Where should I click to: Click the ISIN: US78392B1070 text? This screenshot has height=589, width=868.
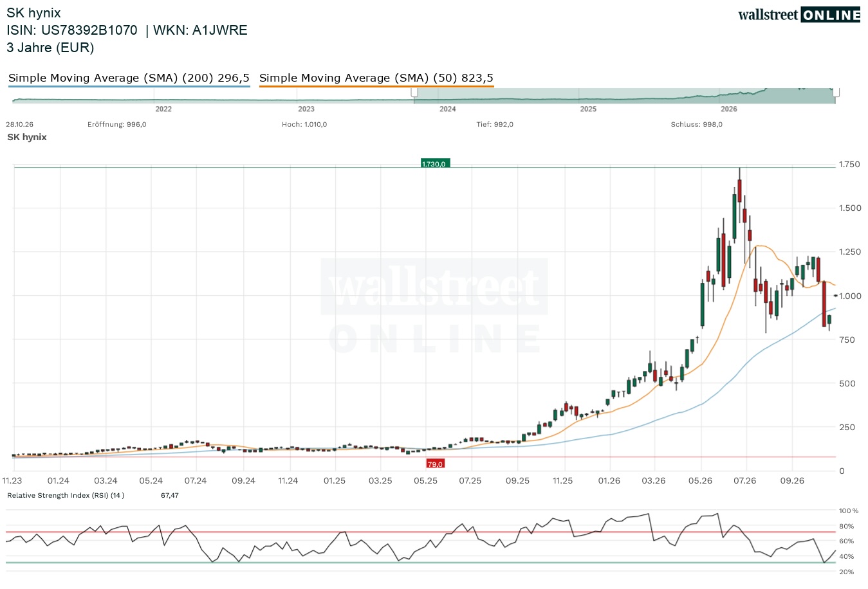pos(72,30)
